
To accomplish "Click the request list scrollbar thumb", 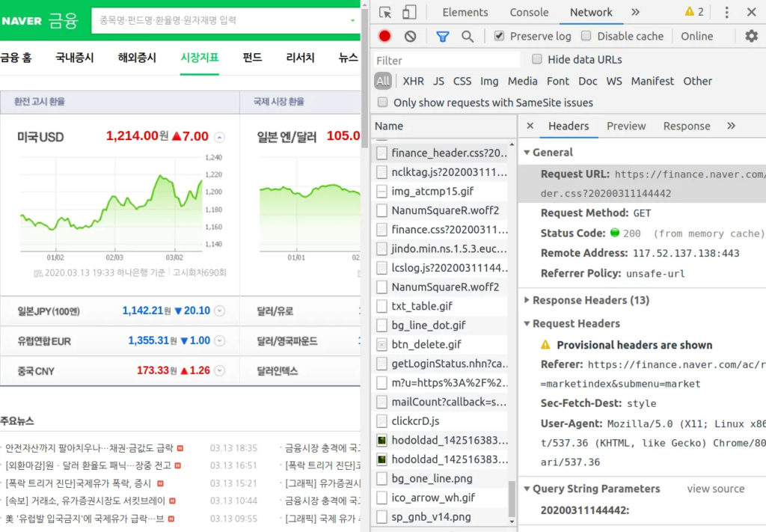I will pyautogui.click(x=512, y=499).
